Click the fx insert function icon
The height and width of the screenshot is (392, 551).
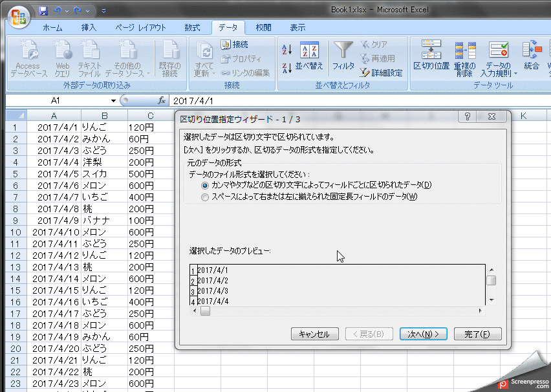point(161,100)
